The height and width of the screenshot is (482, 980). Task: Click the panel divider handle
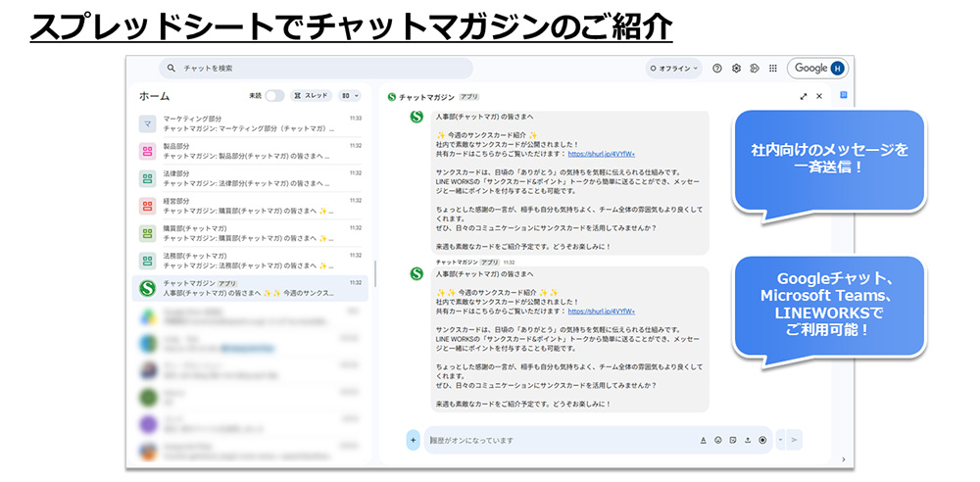[x=375, y=273]
